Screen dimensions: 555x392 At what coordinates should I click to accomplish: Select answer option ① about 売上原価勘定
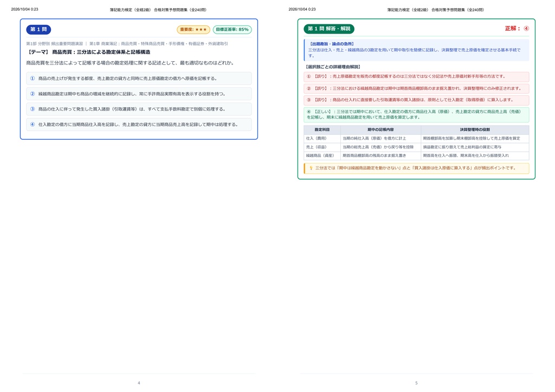click(139, 79)
